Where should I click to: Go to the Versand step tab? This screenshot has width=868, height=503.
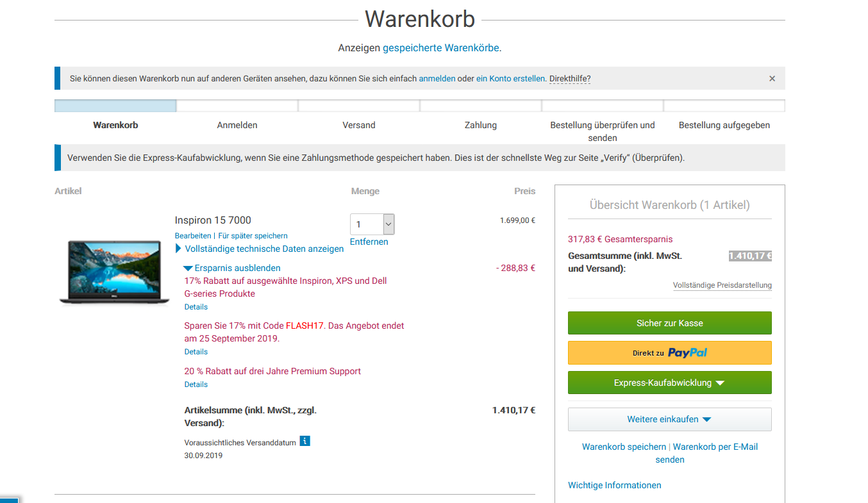coord(359,125)
